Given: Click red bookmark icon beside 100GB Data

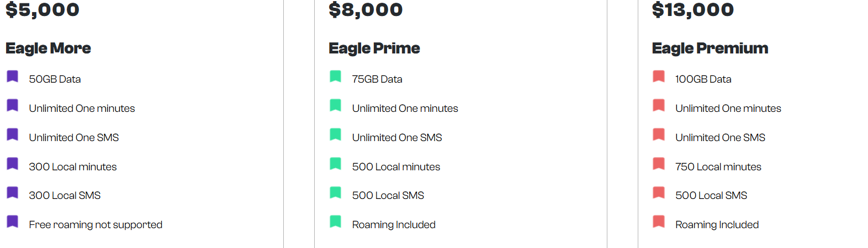Looking at the screenshot, I should (x=659, y=76).
